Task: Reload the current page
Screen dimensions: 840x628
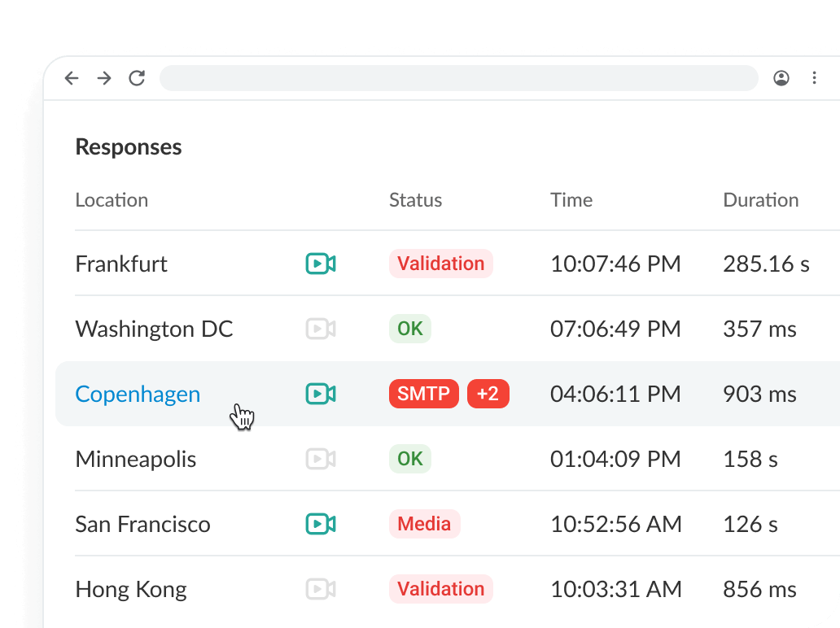Action: [137, 78]
